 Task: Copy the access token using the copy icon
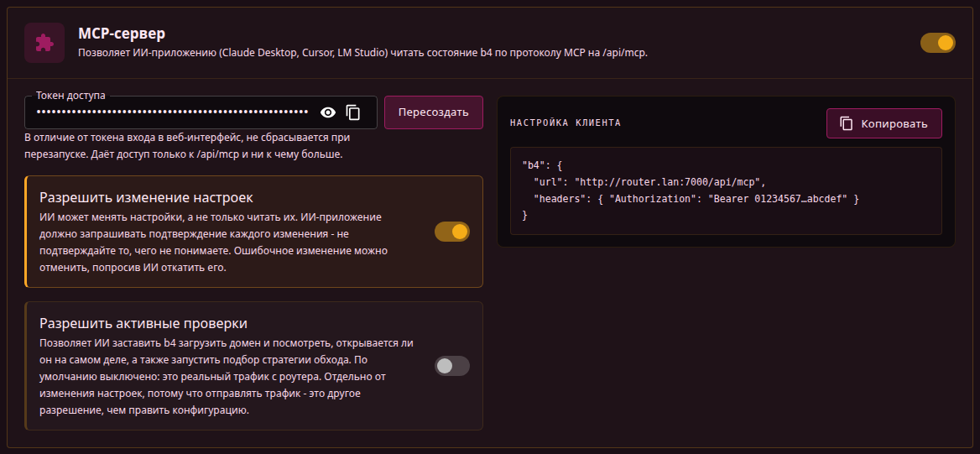[x=353, y=112]
